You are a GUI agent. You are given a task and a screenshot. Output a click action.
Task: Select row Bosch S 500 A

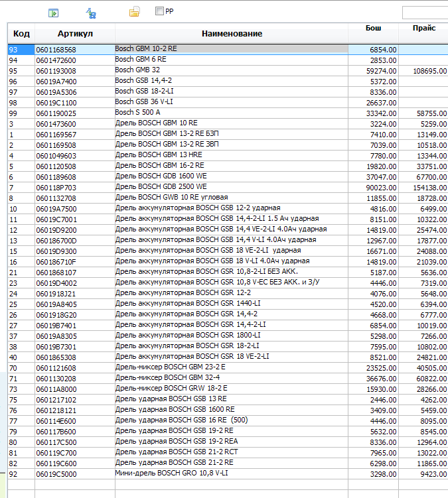coord(228,113)
